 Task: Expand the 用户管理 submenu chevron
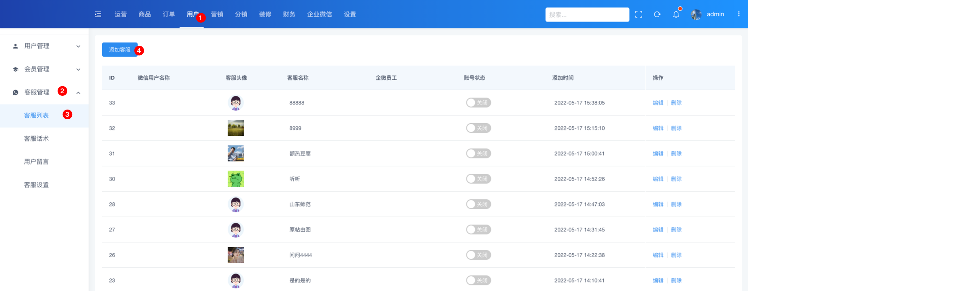click(78, 46)
